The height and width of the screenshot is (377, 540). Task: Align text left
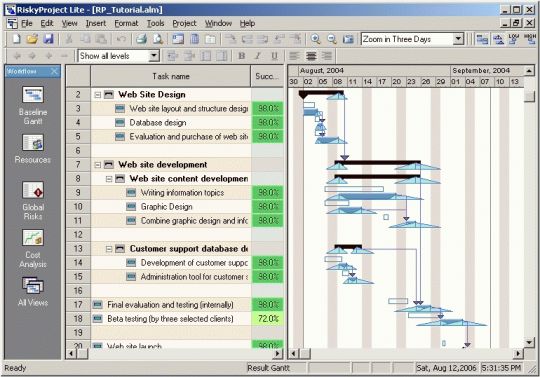pyautogui.click(x=294, y=56)
